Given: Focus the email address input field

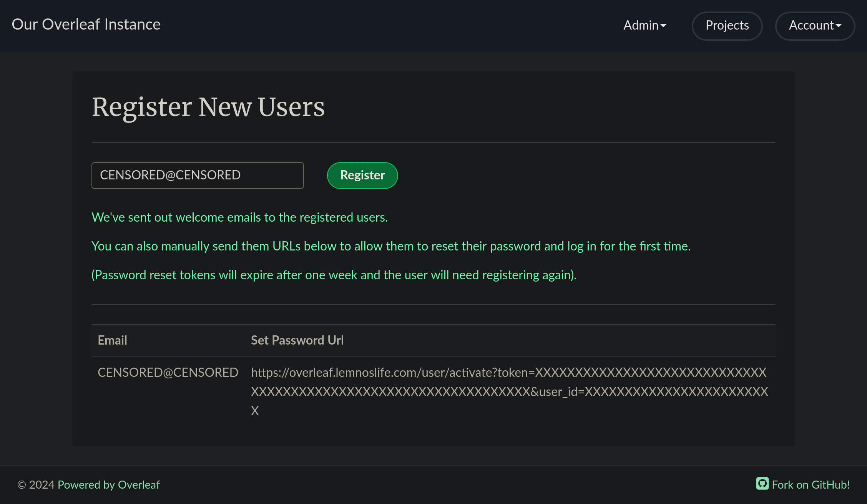Looking at the screenshot, I should click(197, 175).
